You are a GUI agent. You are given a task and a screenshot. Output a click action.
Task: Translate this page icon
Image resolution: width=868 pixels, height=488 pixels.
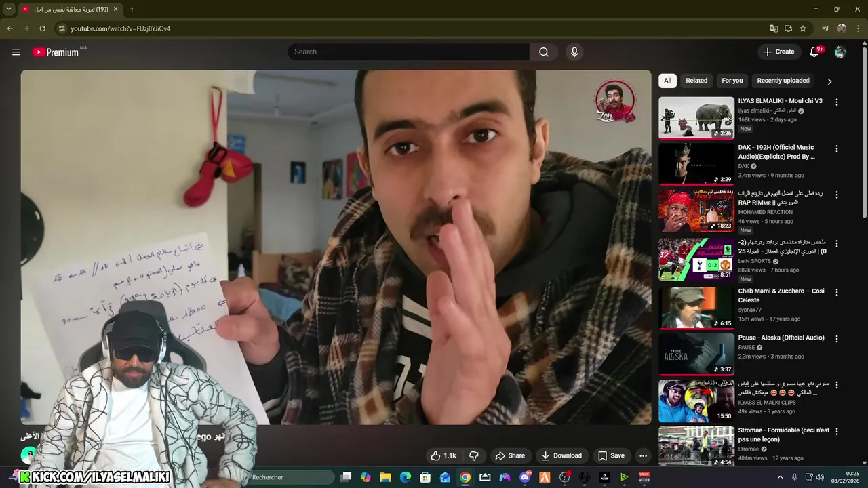(x=774, y=28)
